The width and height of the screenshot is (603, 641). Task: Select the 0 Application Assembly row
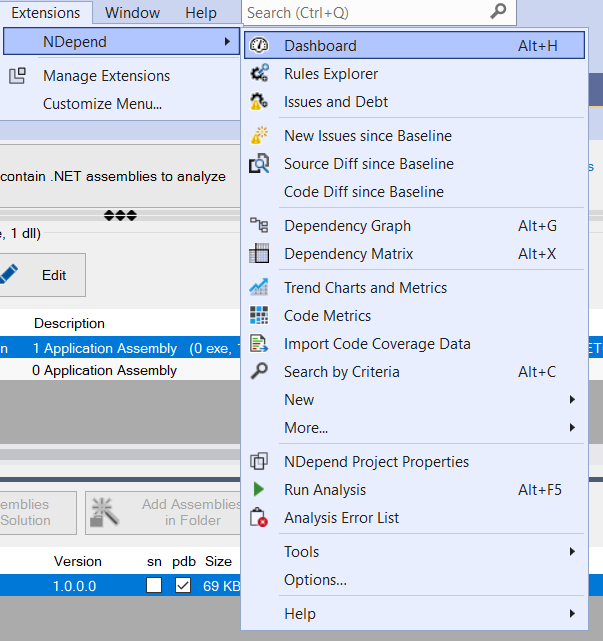click(x=120, y=370)
